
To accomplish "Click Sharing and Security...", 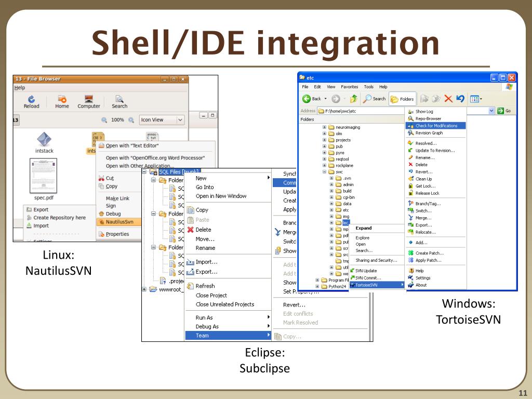I will pos(376,260).
